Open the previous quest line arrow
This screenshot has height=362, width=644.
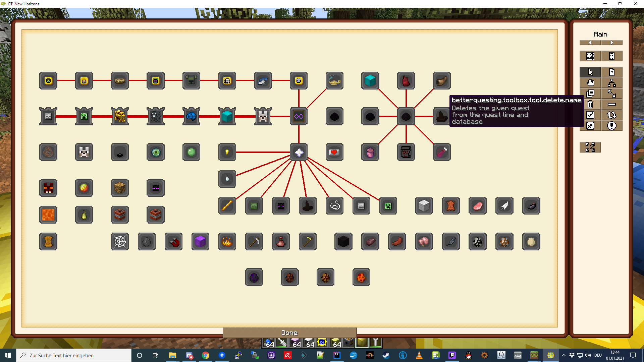(590, 43)
